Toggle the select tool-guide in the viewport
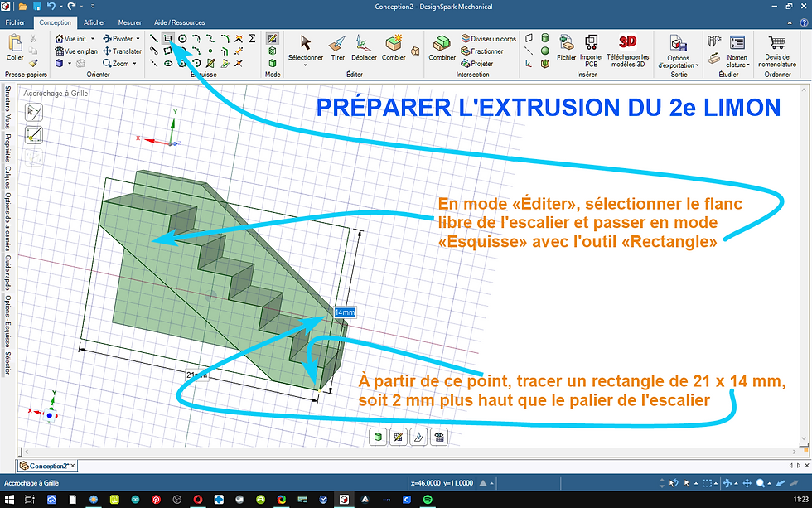 34,113
